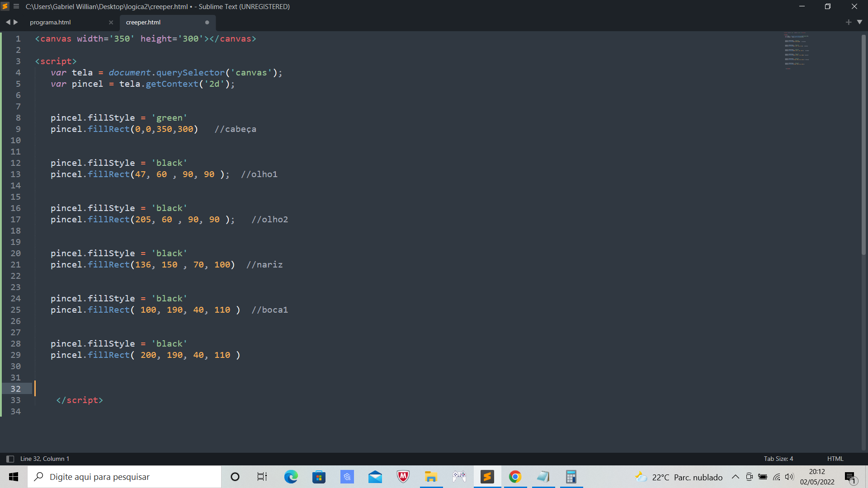
Task: Open Tab Size: 4 settings
Action: pyautogui.click(x=778, y=459)
